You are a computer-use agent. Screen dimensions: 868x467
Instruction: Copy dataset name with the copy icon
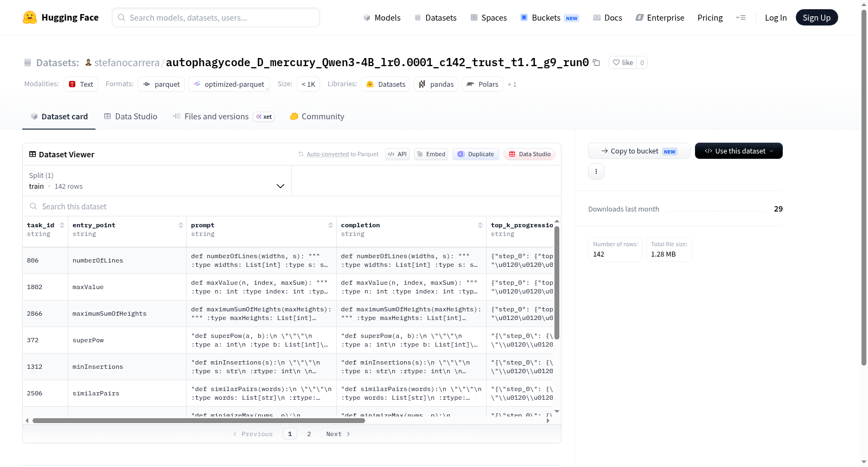click(596, 62)
